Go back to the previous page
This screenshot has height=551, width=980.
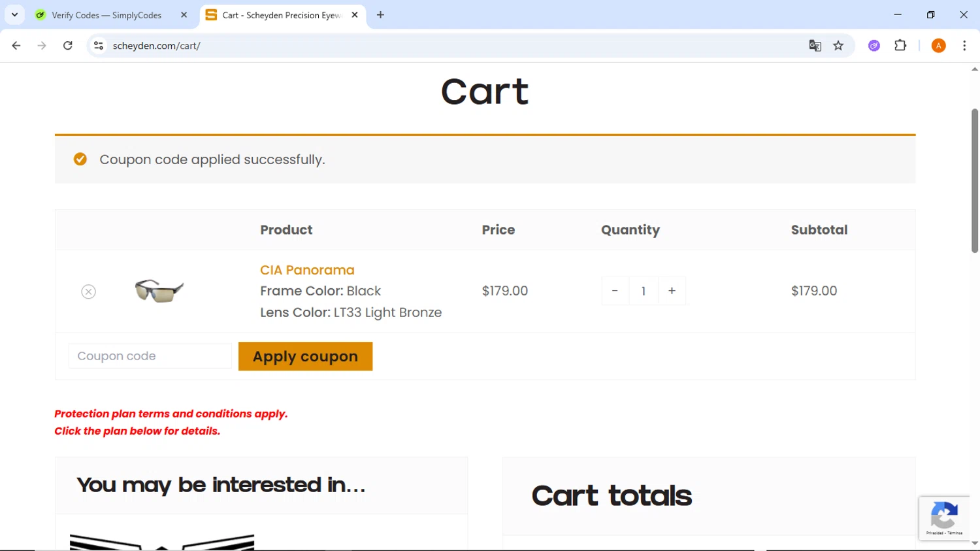[x=16, y=46]
